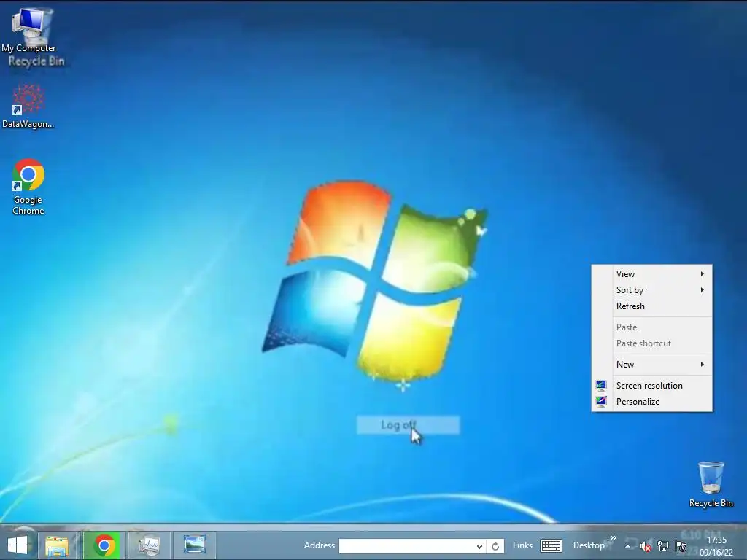
Task: Choose Sort by in the context menu
Action: point(652,290)
